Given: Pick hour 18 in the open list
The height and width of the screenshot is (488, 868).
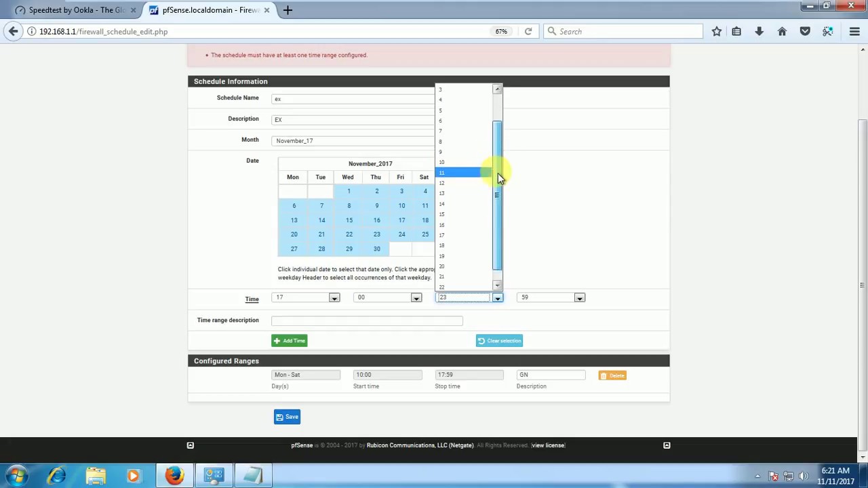Looking at the screenshot, I should pos(464,245).
